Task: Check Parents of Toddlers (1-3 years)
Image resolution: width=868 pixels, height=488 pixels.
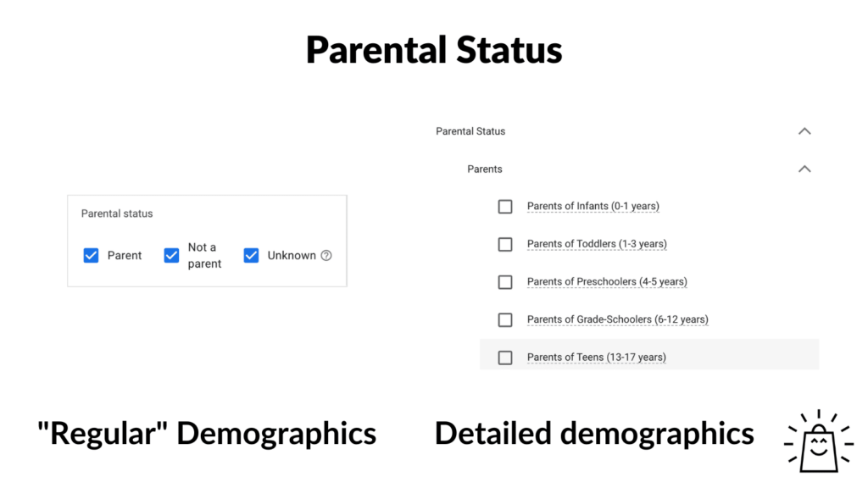Action: pos(505,244)
